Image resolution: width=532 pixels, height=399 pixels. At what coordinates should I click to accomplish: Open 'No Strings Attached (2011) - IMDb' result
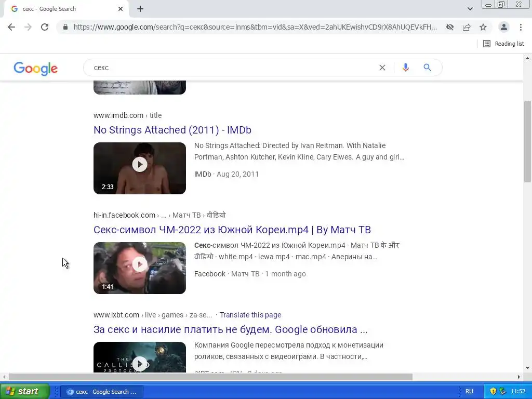tap(172, 130)
